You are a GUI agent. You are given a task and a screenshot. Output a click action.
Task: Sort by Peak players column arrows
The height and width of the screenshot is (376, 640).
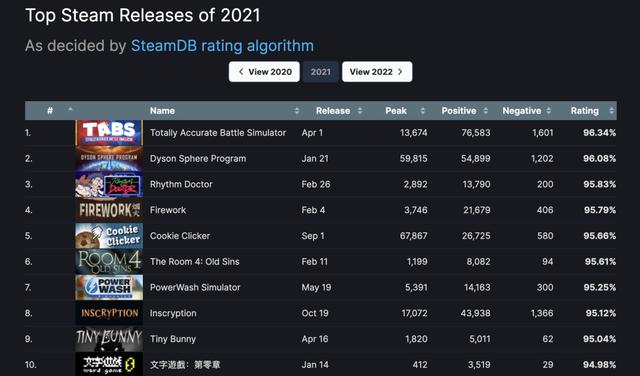[423, 111]
